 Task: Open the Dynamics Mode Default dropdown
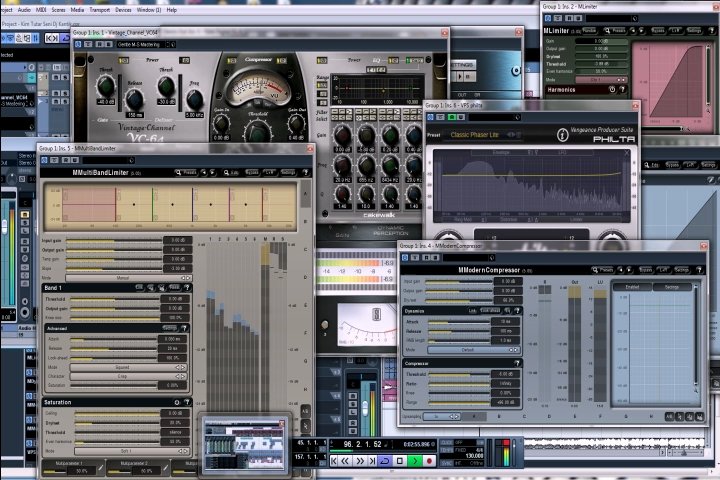[473, 350]
